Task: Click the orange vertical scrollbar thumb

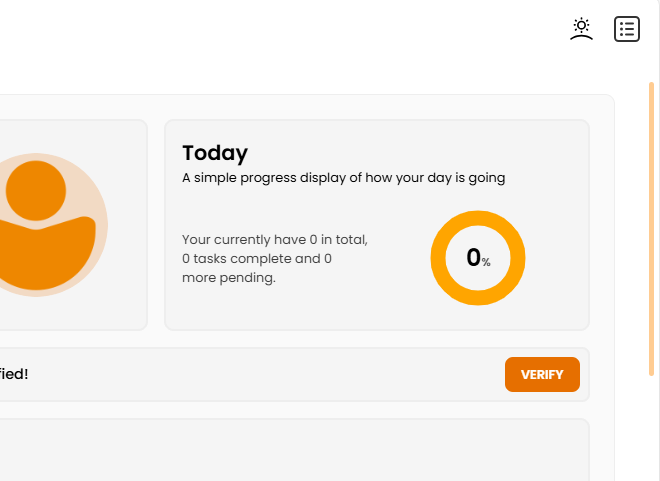Action: point(651,229)
